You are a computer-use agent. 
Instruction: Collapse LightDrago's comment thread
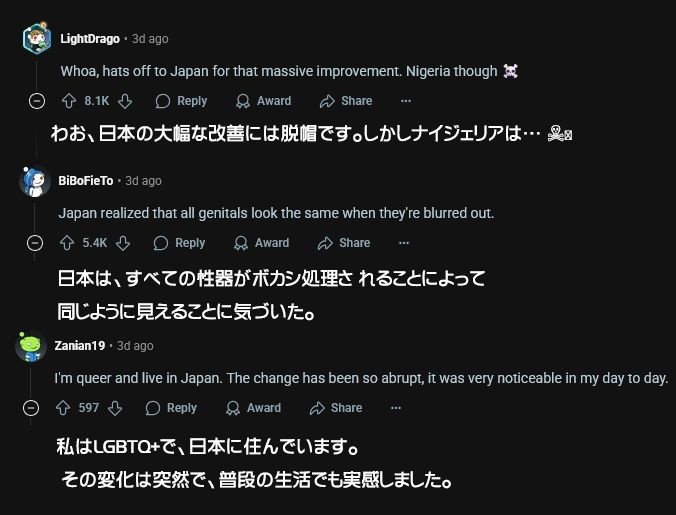[x=36, y=101]
